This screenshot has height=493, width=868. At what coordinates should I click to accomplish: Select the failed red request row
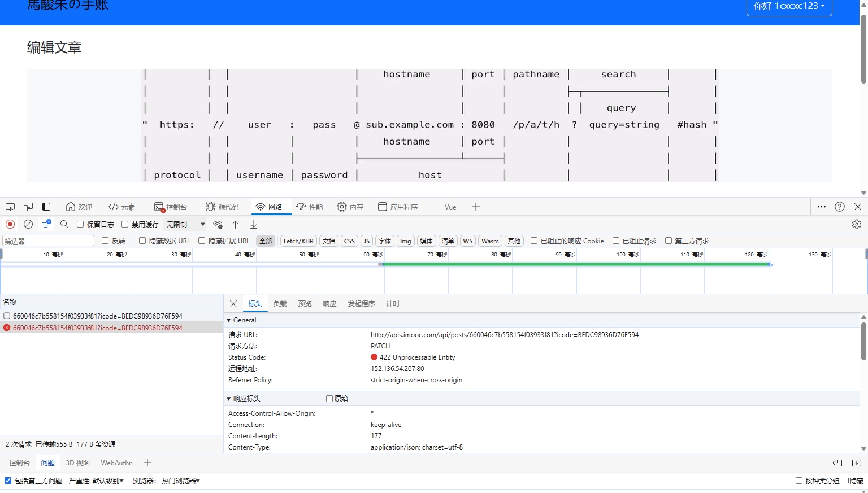coord(112,328)
